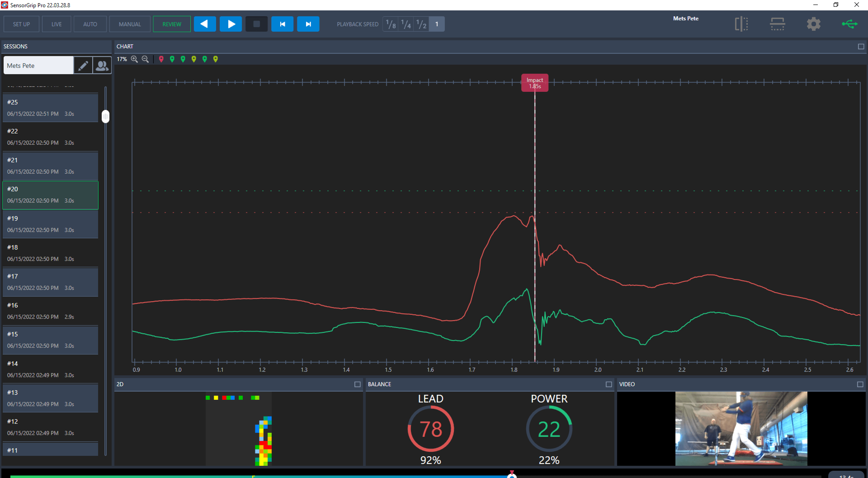Image resolution: width=868 pixels, height=478 pixels.
Task: Click the split vertical layout icon
Action: click(x=741, y=24)
